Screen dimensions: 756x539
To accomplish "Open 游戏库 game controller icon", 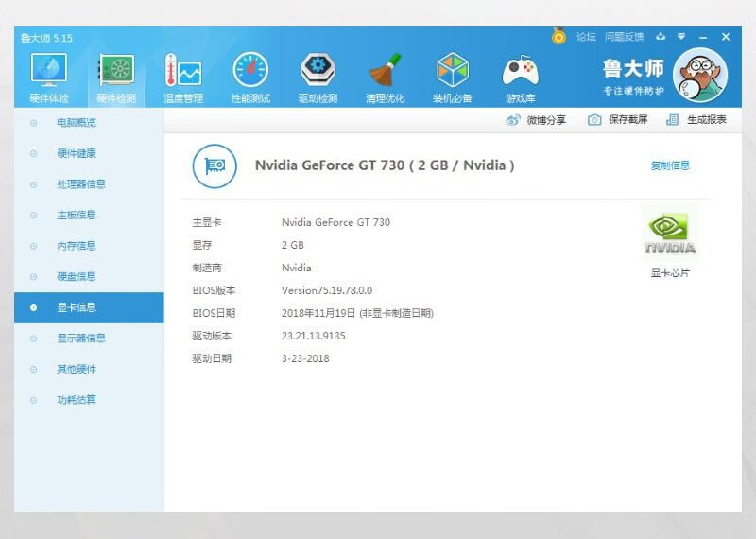I will click(520, 72).
